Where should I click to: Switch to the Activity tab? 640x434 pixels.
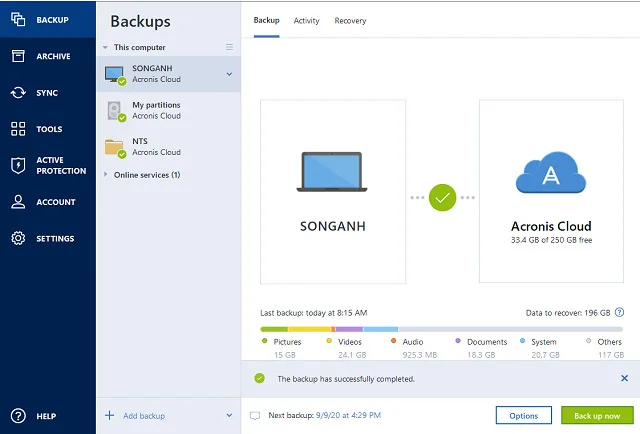tap(307, 20)
